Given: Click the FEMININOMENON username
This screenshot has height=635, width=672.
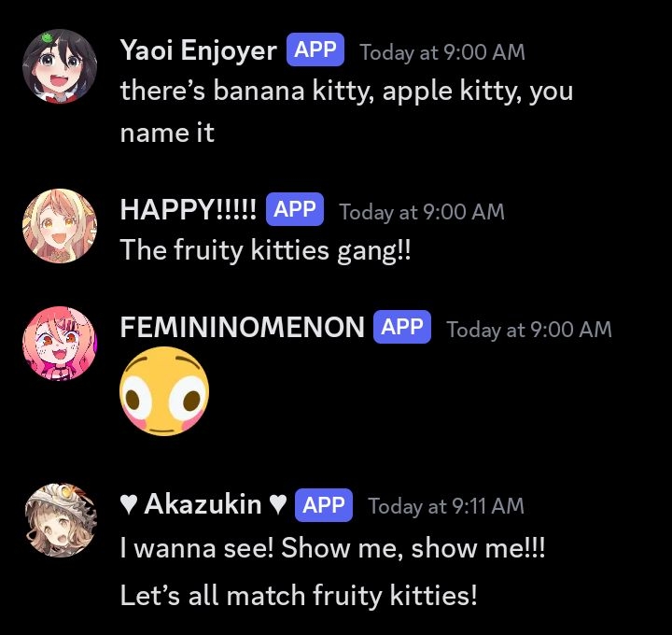Looking at the screenshot, I should pyautogui.click(x=242, y=327).
